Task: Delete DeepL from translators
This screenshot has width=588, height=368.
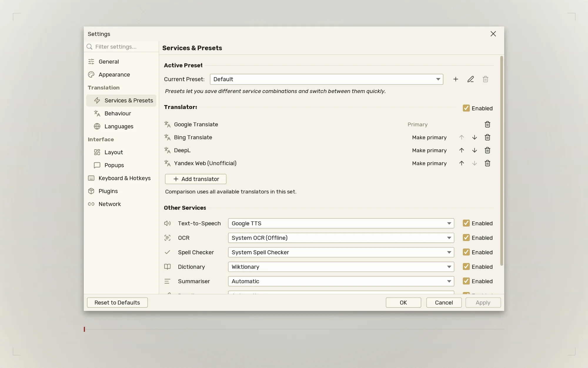Action: point(487,150)
